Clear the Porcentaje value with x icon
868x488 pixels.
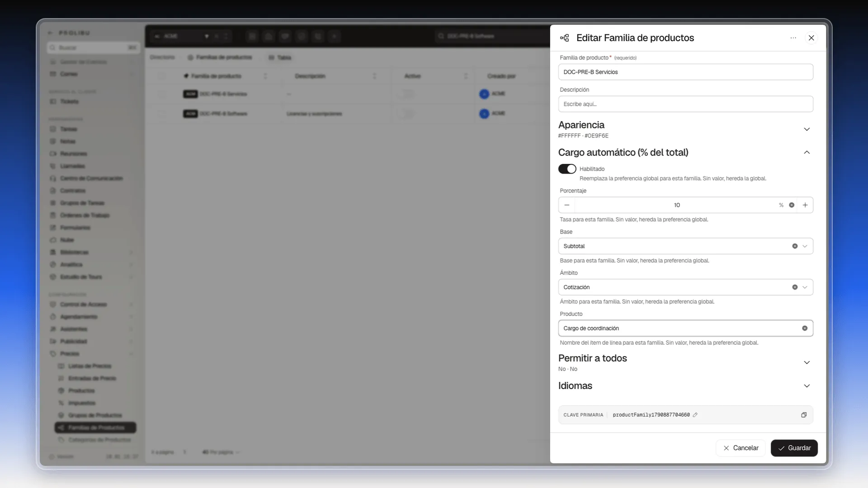tap(792, 205)
